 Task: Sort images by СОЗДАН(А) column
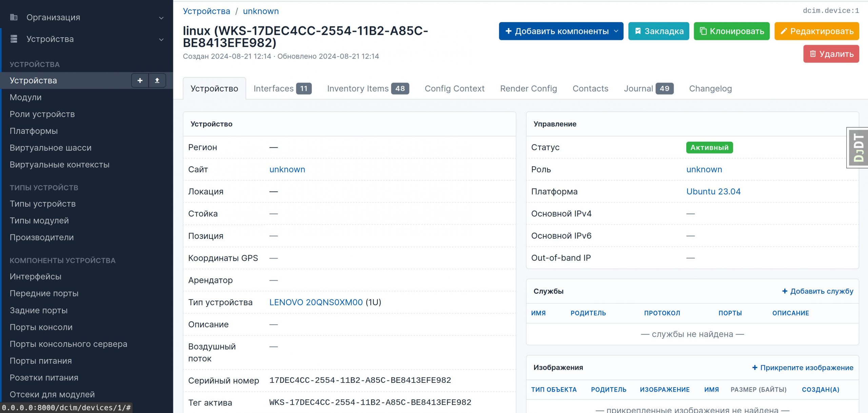(821, 390)
